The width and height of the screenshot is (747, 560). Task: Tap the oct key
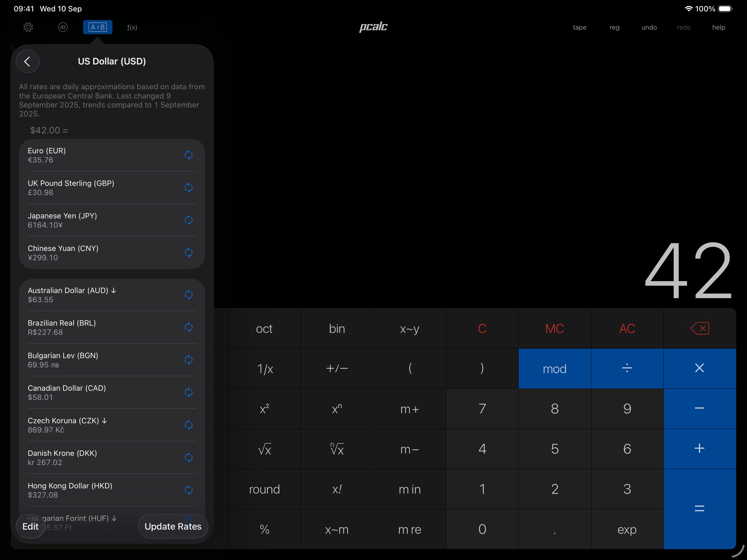(x=264, y=328)
